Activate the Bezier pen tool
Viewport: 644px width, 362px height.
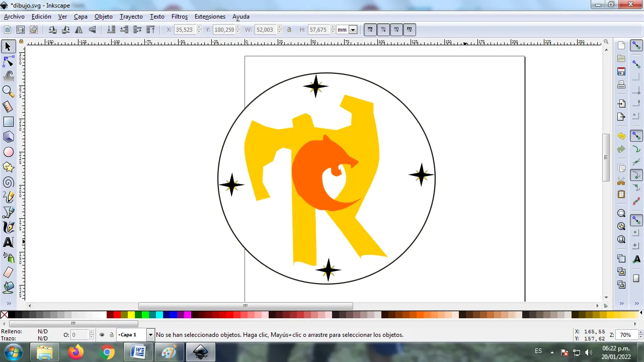(8, 212)
